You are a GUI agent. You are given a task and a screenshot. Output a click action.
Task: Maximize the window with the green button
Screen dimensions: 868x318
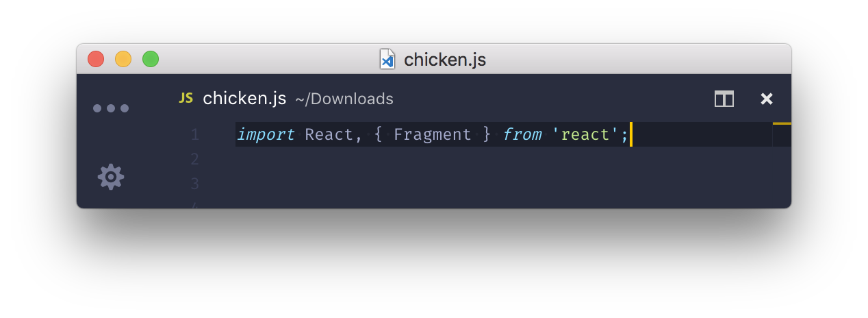pyautogui.click(x=151, y=60)
